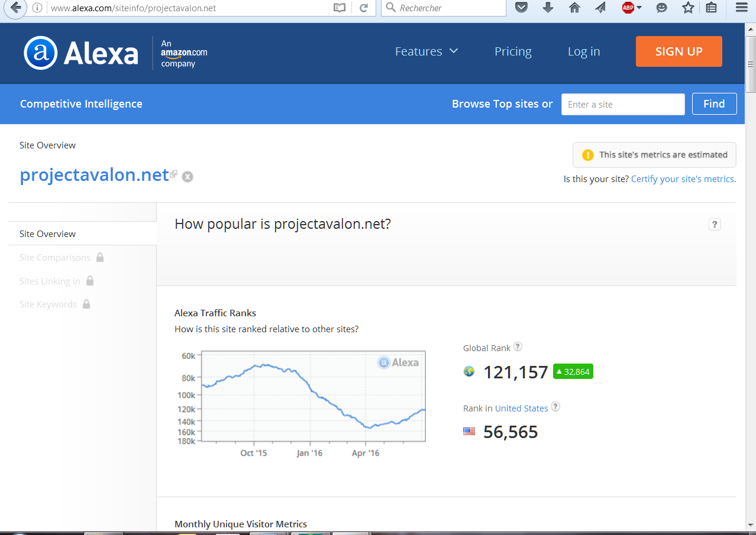Click the Alexa Traffic Ranks heading
The width and height of the screenshot is (756, 535).
tap(215, 313)
